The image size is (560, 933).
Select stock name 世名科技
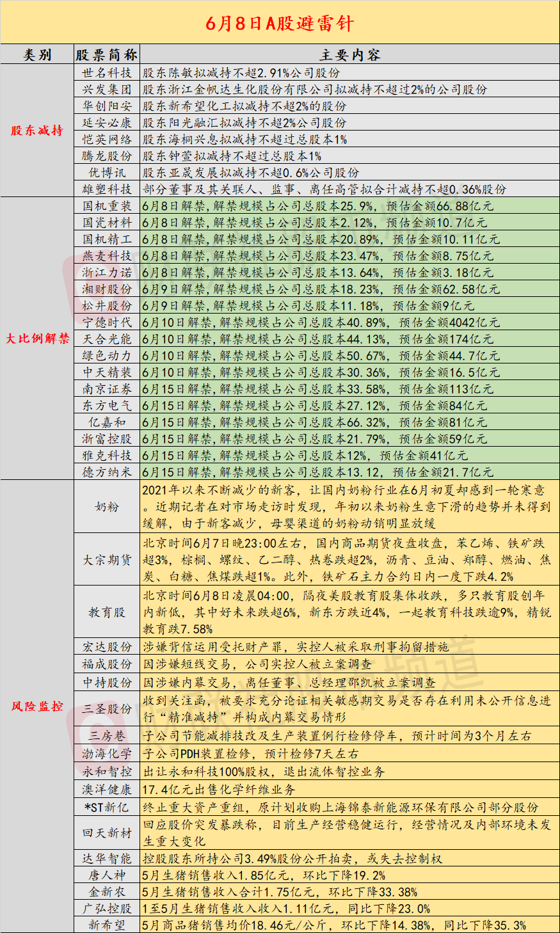coord(107,73)
